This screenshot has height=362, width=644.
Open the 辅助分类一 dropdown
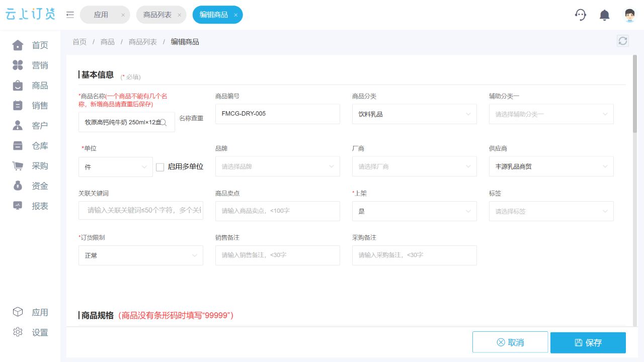[x=551, y=114]
